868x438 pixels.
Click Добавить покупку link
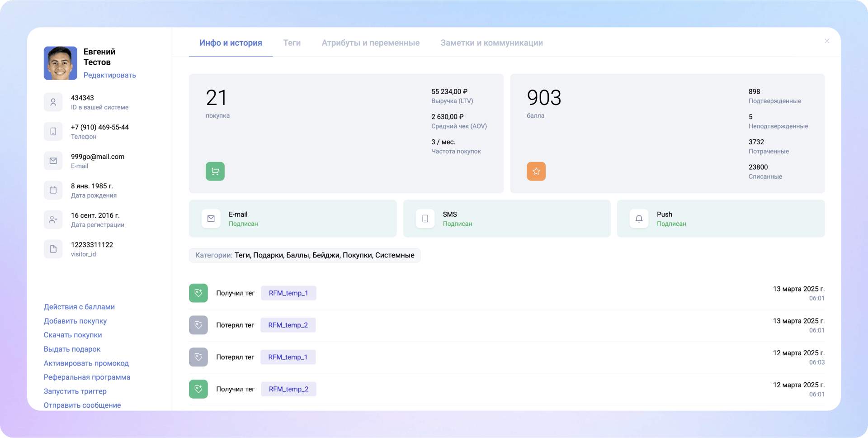coord(75,321)
